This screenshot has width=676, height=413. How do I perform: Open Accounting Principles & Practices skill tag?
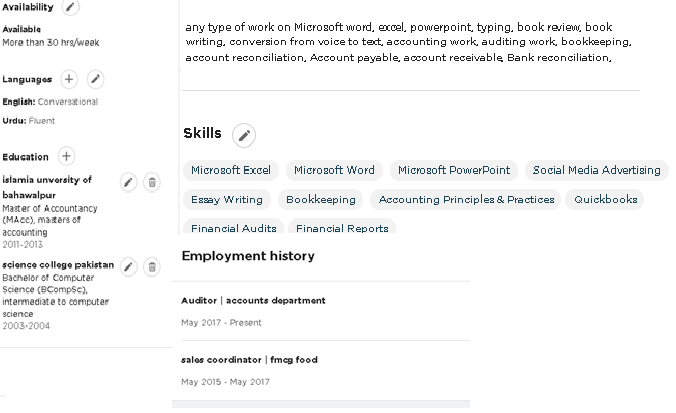[466, 200]
